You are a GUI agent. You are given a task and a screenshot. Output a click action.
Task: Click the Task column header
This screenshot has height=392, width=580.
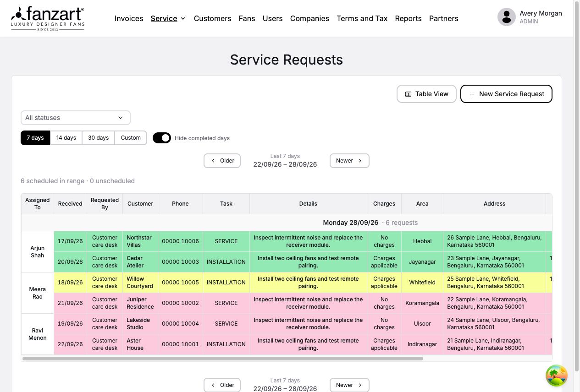226,204
